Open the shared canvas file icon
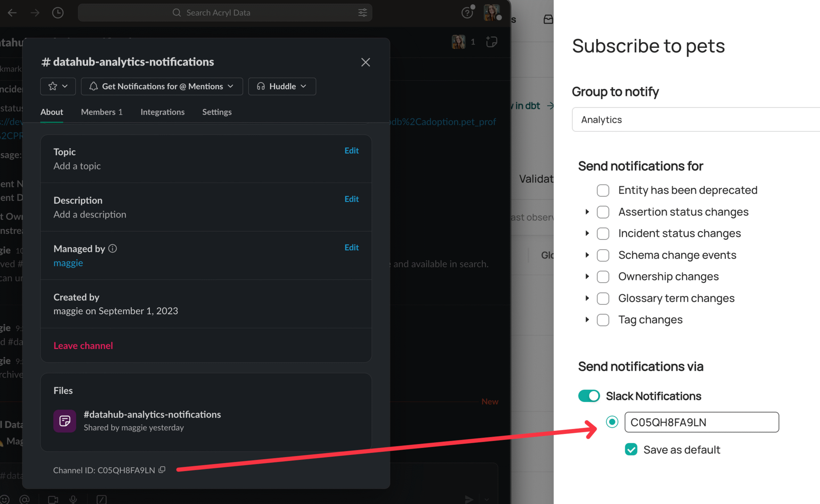This screenshot has height=504, width=820. coord(65,421)
